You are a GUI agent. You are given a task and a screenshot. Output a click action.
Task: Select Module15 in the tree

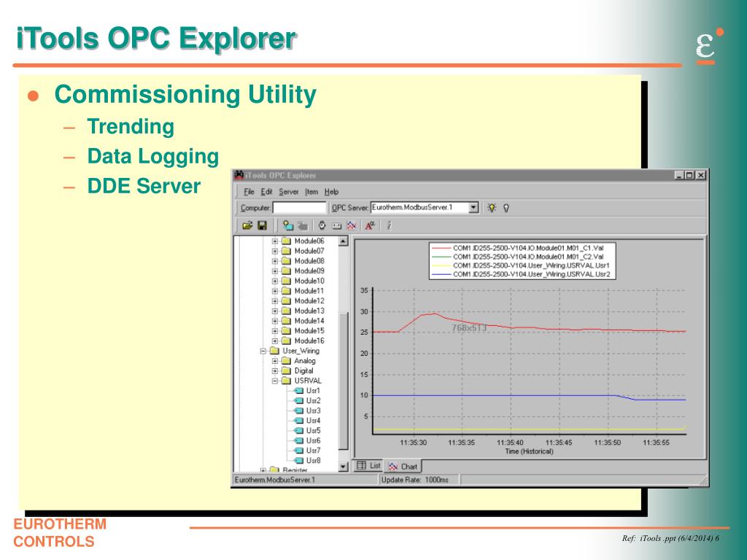309,331
